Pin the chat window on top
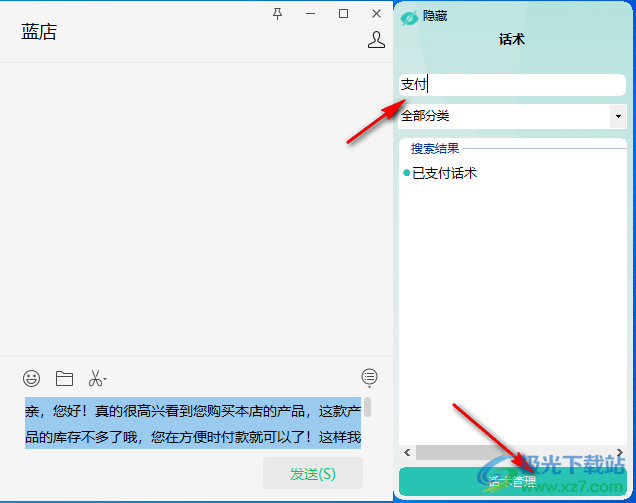This screenshot has height=503, width=636. 277,14
